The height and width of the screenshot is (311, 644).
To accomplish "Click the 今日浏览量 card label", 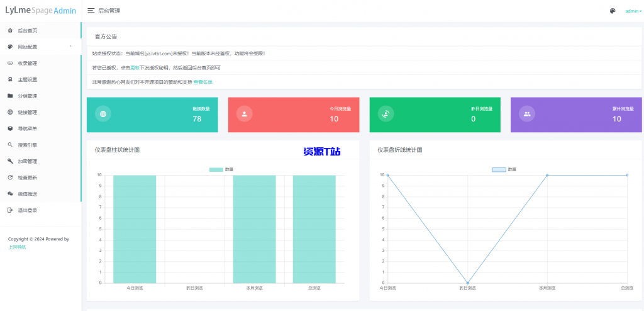I will tap(340, 109).
